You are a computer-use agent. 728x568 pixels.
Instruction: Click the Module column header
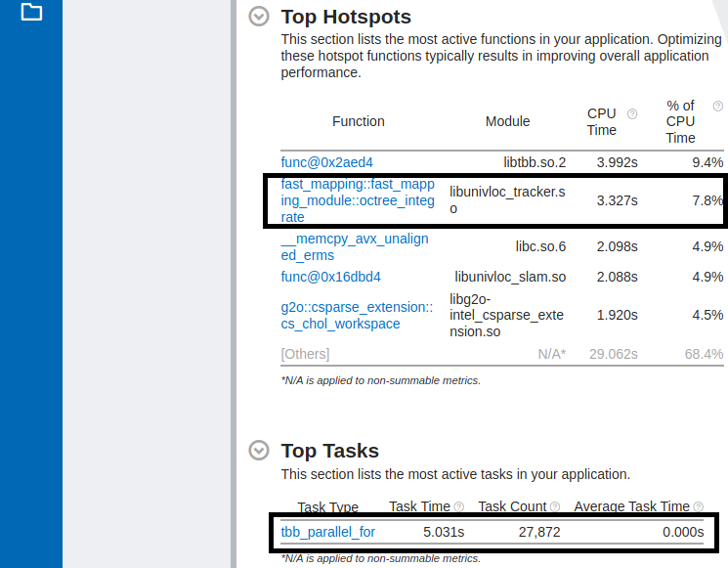click(507, 121)
